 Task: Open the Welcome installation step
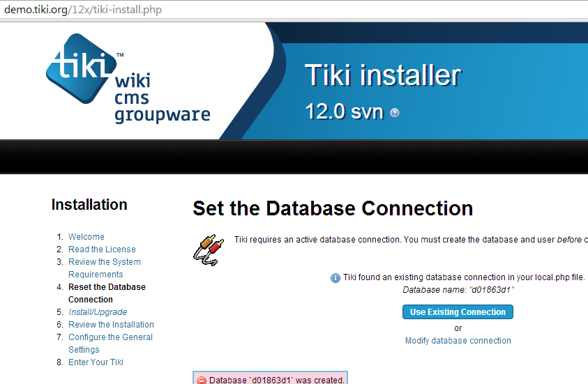pos(86,237)
